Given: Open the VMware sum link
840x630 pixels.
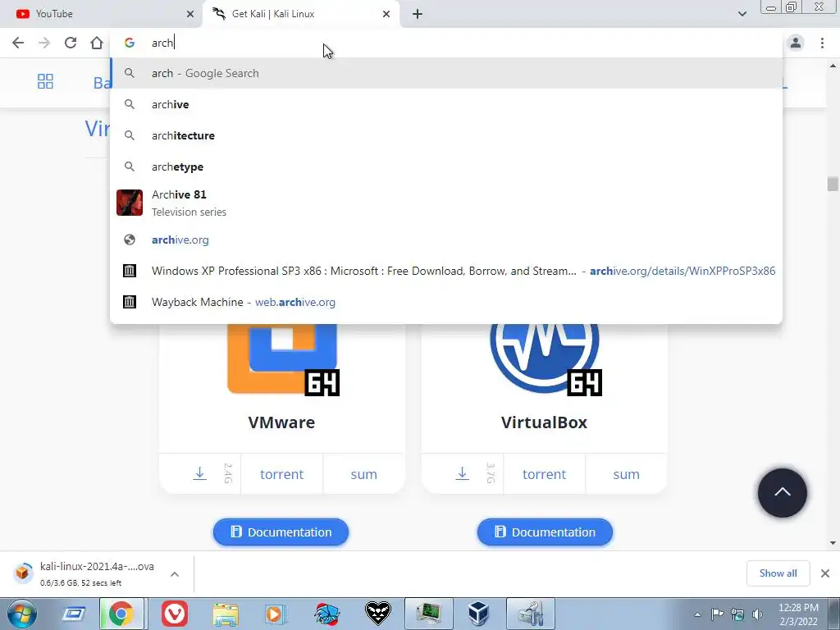Looking at the screenshot, I should point(363,474).
